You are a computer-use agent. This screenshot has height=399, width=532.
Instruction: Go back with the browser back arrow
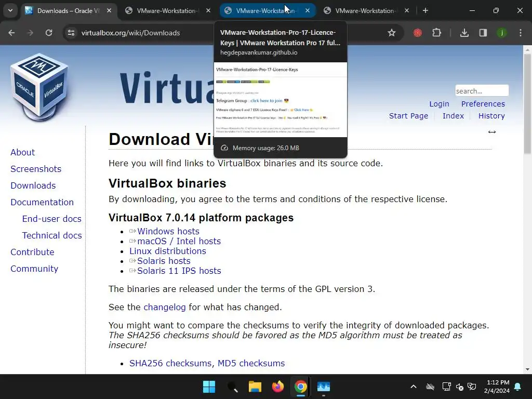pos(11,33)
